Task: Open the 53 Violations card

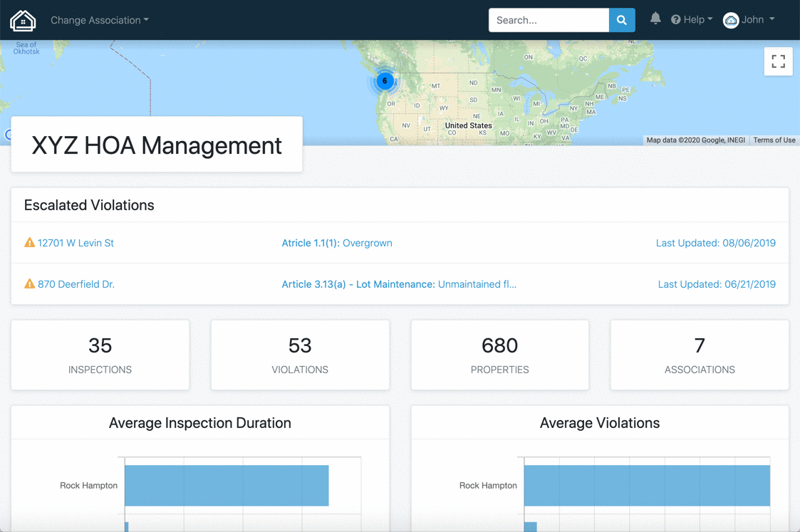Action: tap(300, 355)
